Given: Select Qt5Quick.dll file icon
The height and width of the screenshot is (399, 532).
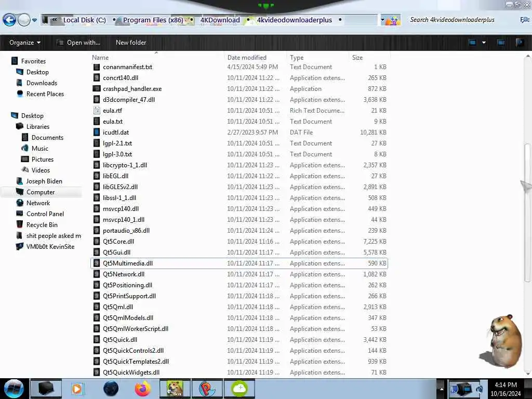Looking at the screenshot, I should 97,340.
